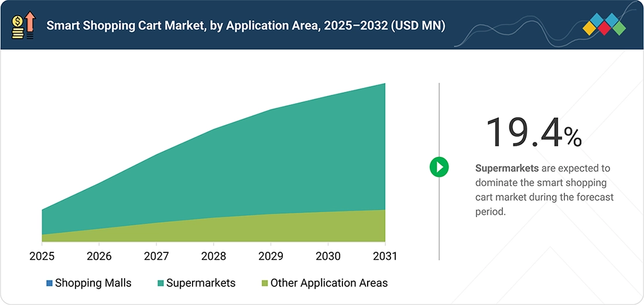Select the Other Application Areas legend label
This screenshot has height=305, width=644.
329,283
